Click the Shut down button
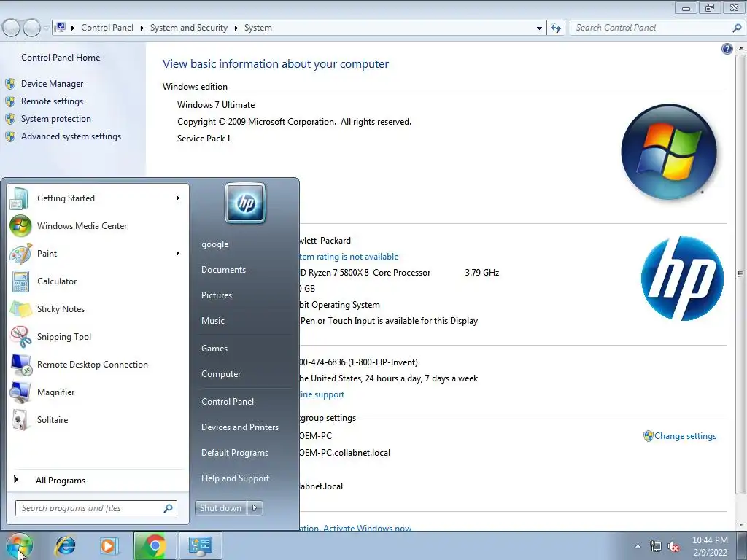 (221, 508)
